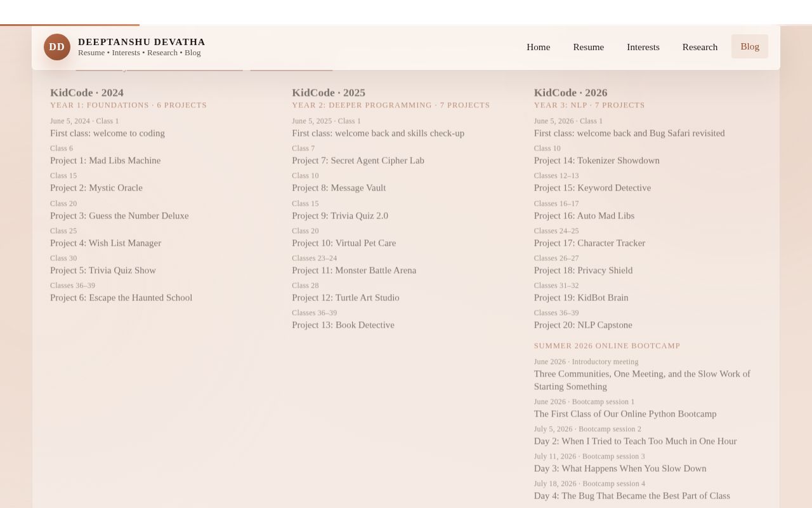
Task: View Project 17: Character Tracker
Action: (x=589, y=243)
